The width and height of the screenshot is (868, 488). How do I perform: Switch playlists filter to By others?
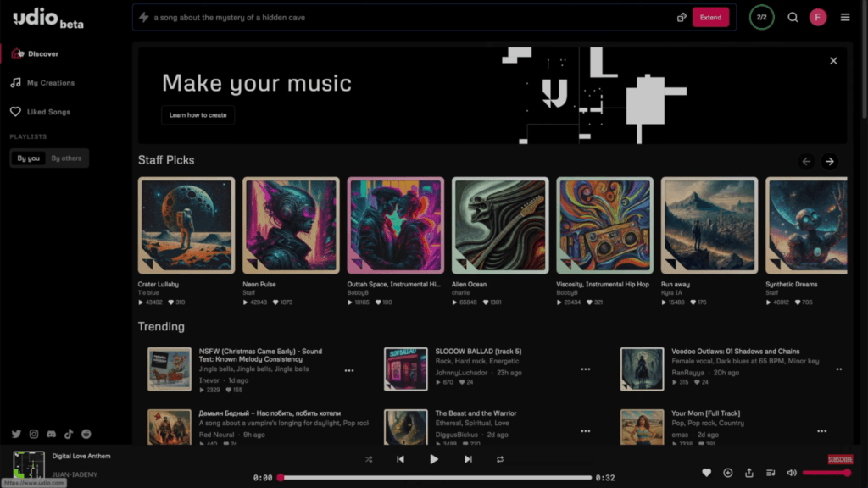coord(66,158)
